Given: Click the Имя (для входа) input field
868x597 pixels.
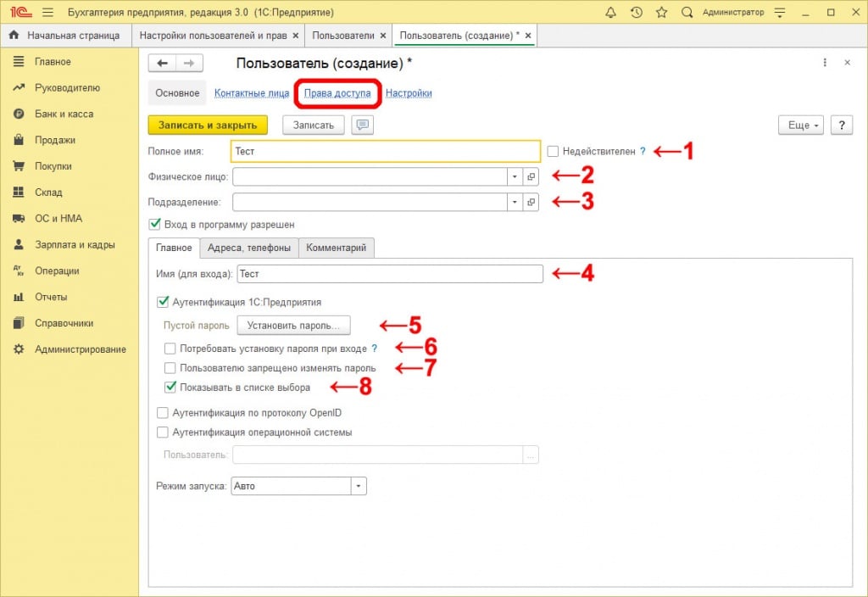Looking at the screenshot, I should point(390,274).
